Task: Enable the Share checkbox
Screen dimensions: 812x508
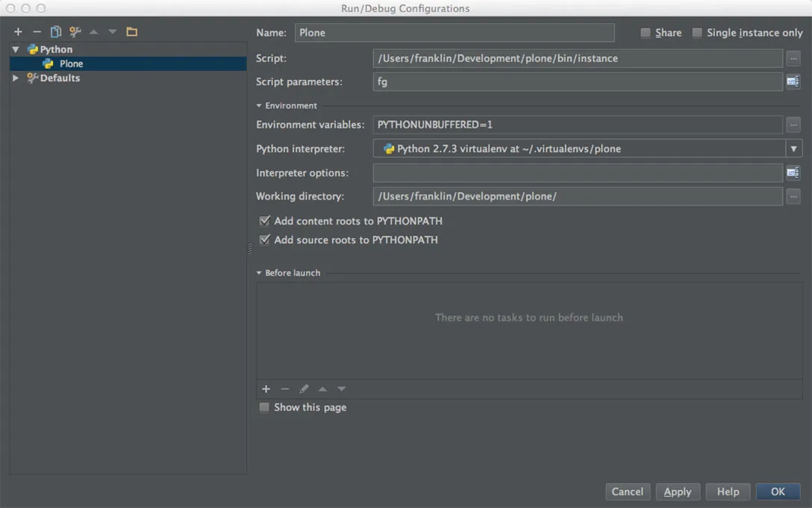Action: pyautogui.click(x=646, y=32)
